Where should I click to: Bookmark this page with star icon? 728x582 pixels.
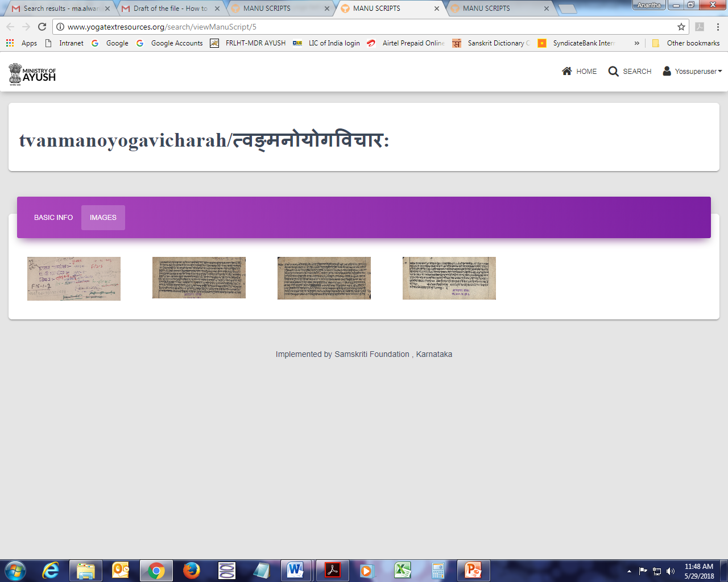tap(681, 27)
